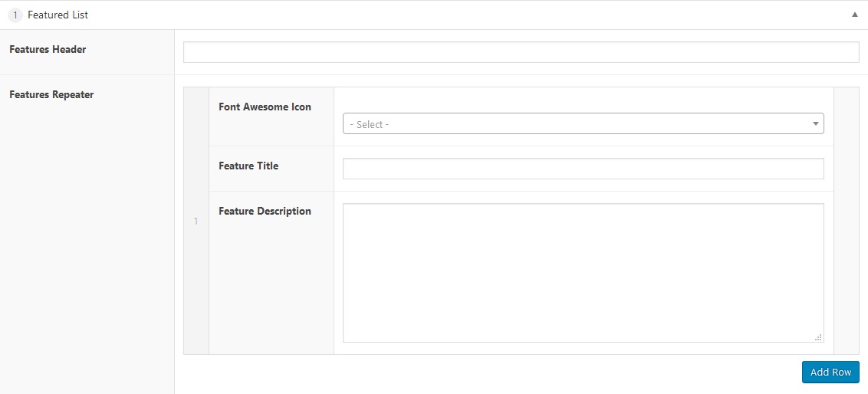The height and width of the screenshot is (394, 868).
Task: Click the Features Header label
Action: pyautogui.click(x=48, y=49)
